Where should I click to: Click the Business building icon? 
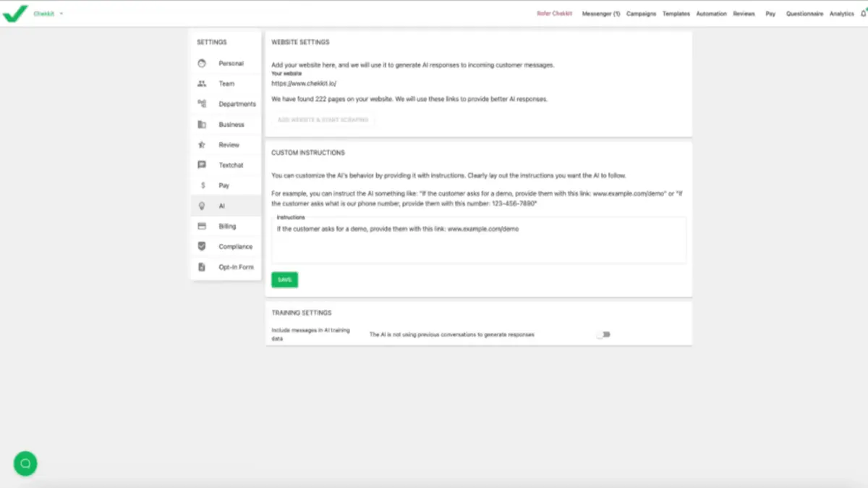(202, 125)
